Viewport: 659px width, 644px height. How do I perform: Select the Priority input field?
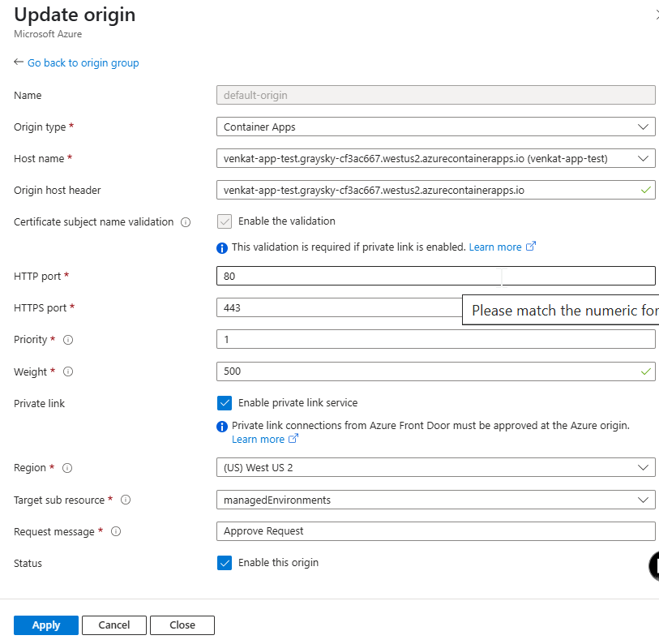(x=436, y=339)
